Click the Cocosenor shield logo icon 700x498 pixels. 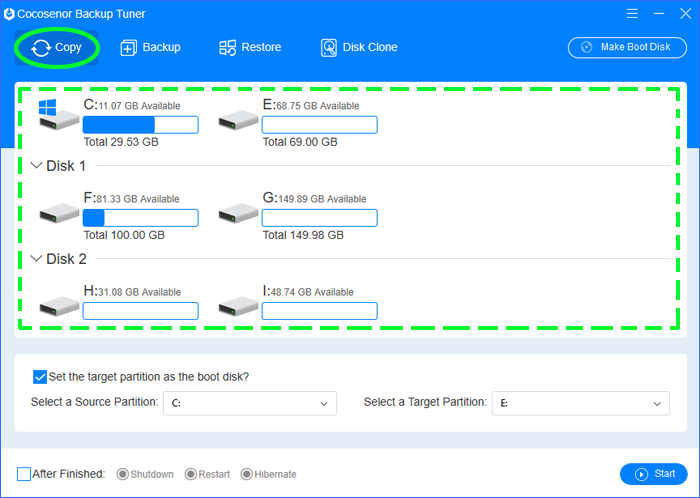9,14
